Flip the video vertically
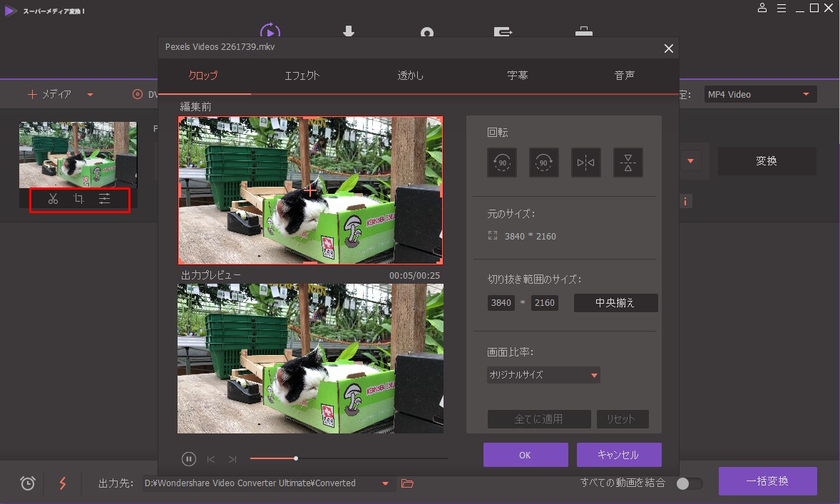The height and width of the screenshot is (504, 840). 628,163
